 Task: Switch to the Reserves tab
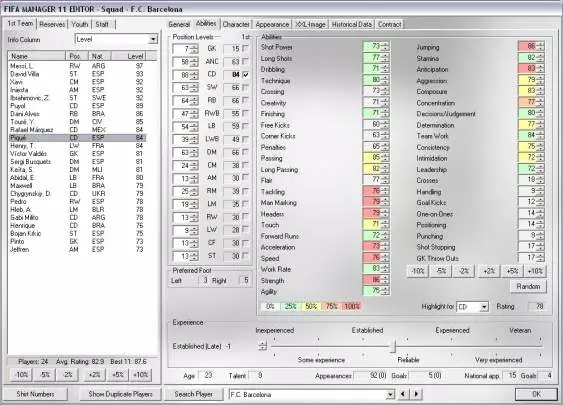click(x=52, y=24)
